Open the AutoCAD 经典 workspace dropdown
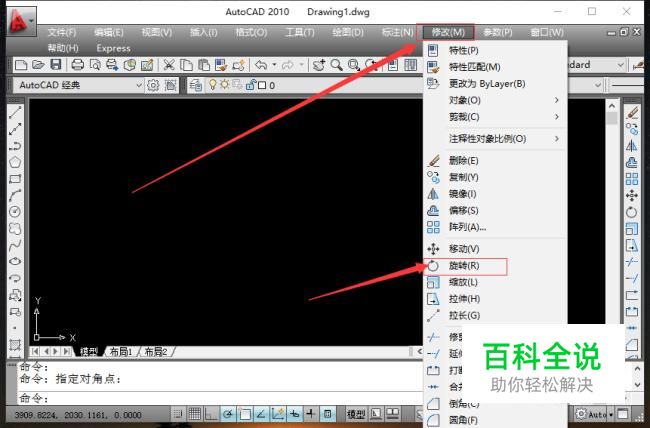 click(139, 85)
